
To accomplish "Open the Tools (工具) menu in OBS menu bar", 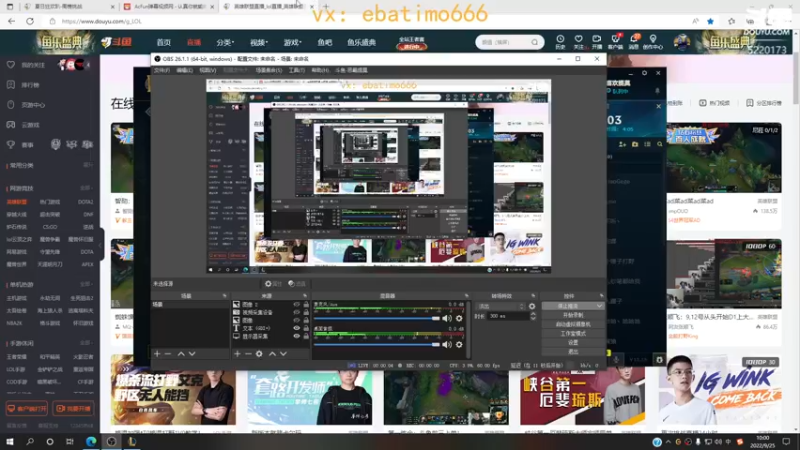I will pos(296,70).
